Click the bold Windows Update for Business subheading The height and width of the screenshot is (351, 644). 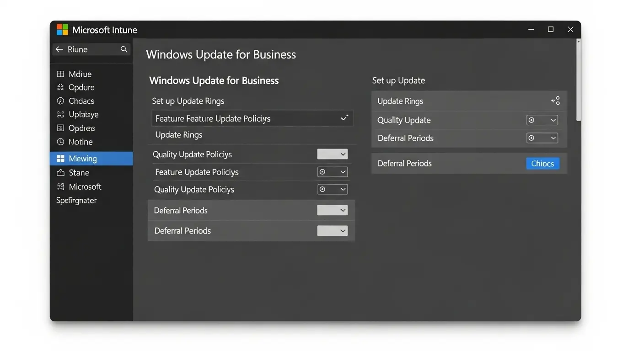tap(214, 80)
